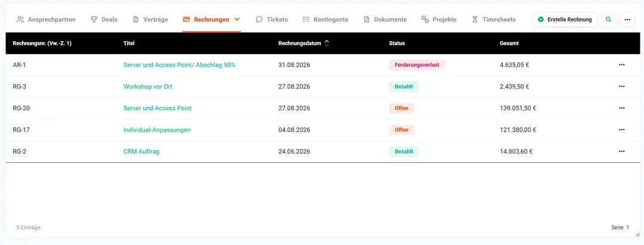Click the Seite 1 page indicator
644x245 pixels.
tap(620, 227)
